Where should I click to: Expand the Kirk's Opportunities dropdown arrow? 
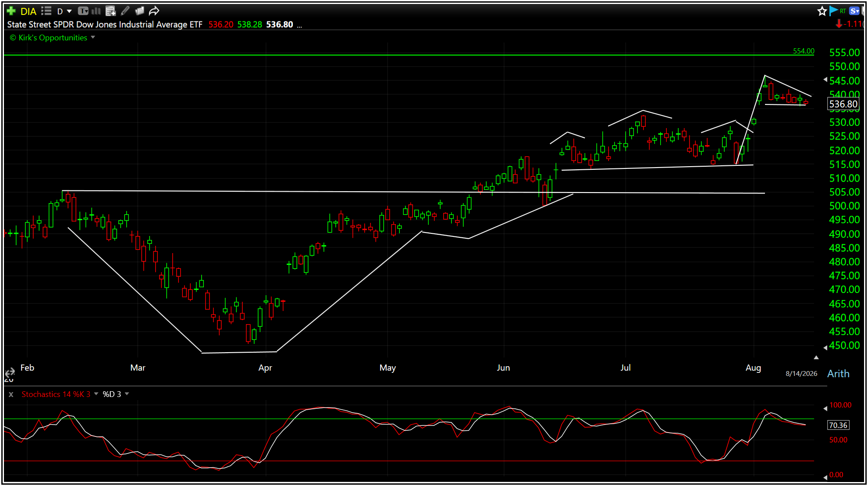pyautogui.click(x=93, y=37)
